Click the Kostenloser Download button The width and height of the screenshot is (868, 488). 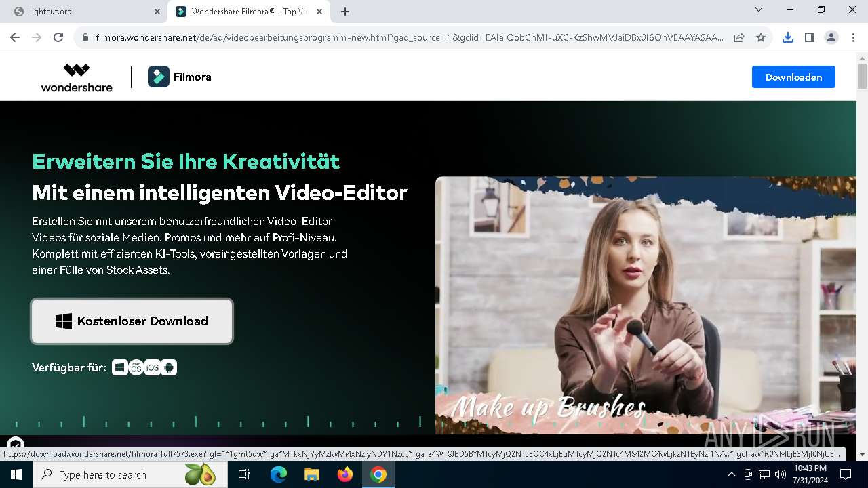point(132,321)
